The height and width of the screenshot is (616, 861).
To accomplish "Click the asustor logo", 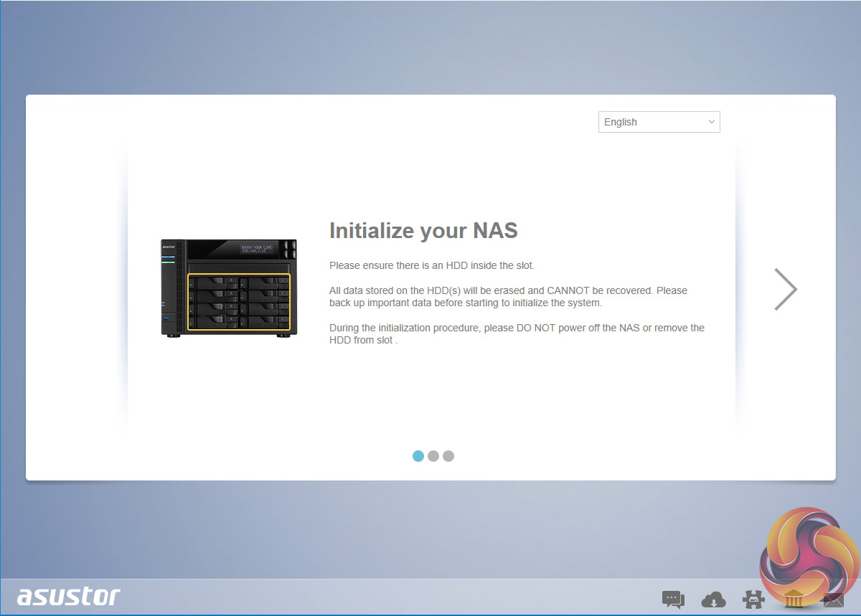I will pyautogui.click(x=69, y=597).
